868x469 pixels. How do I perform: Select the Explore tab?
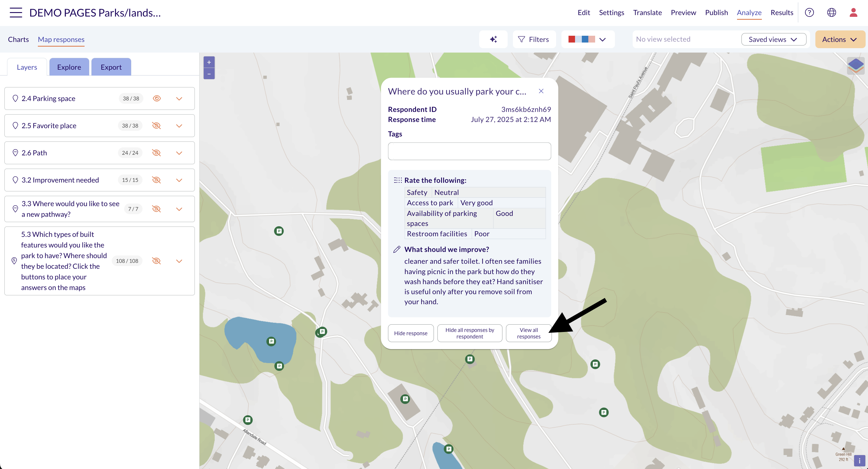coord(69,67)
